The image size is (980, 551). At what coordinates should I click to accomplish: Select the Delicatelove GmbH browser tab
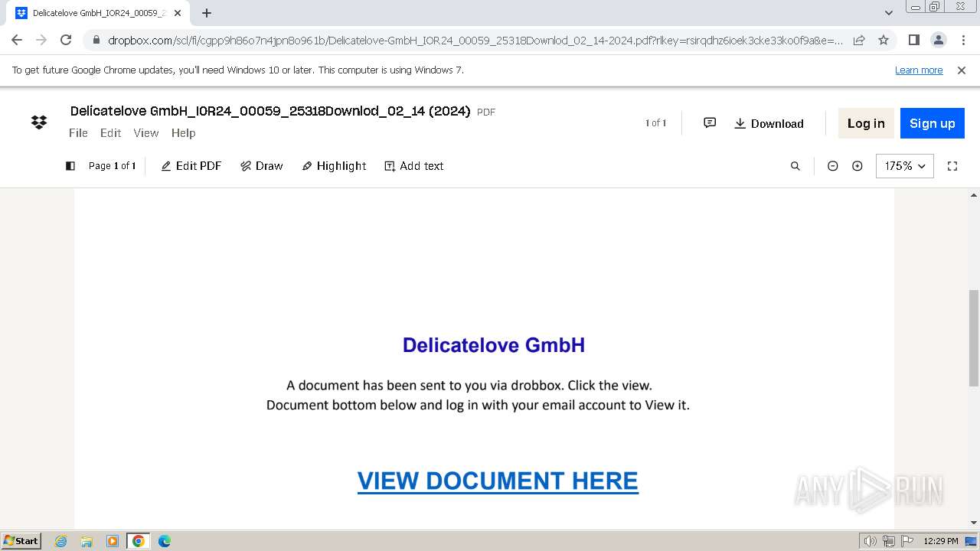pyautogui.click(x=99, y=13)
